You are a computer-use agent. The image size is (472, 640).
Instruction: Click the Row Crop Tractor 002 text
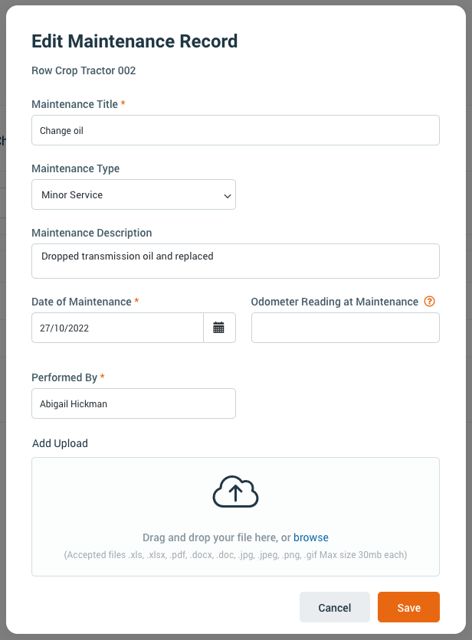point(84,71)
